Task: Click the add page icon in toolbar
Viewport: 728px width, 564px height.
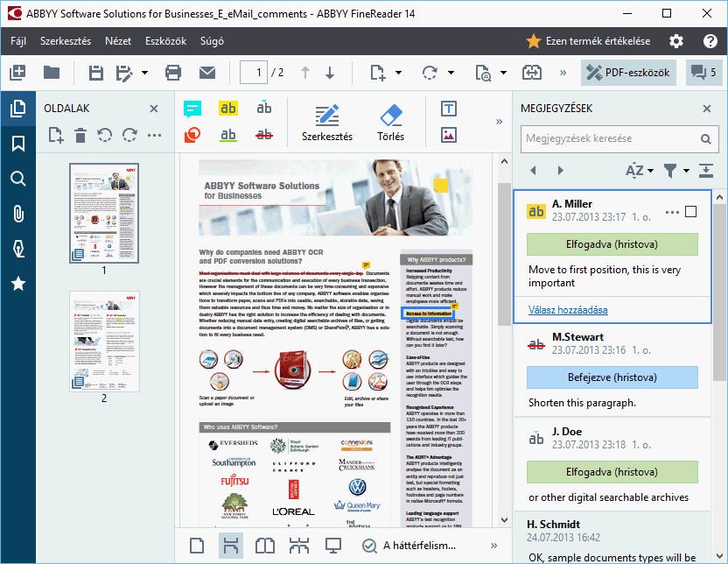Action: pos(378,73)
